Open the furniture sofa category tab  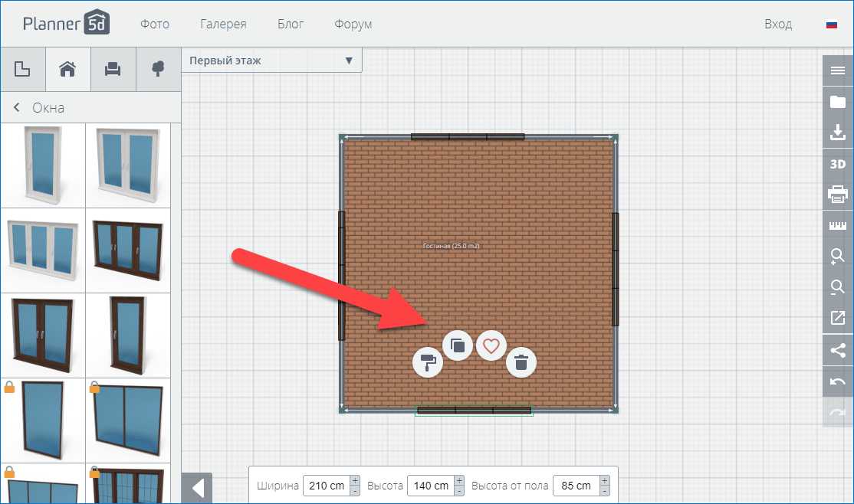tap(113, 70)
